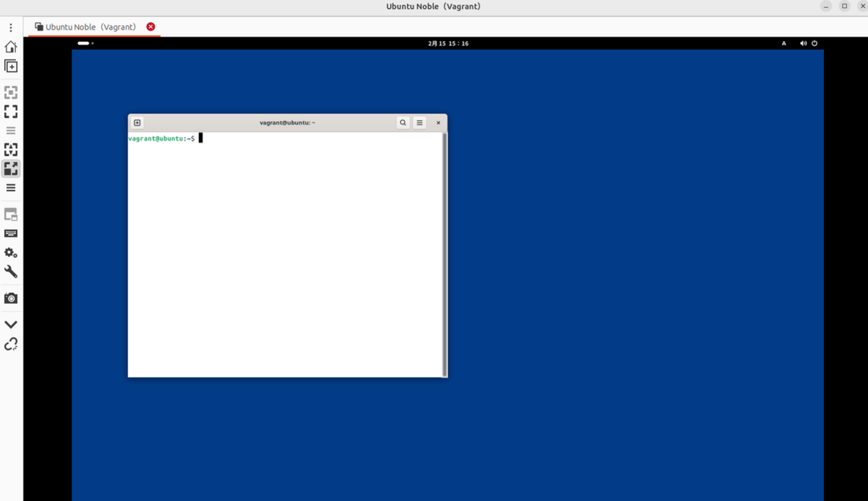Image resolution: width=868 pixels, height=501 pixels.
Task: Open the tools wrench icon
Action: (11, 272)
